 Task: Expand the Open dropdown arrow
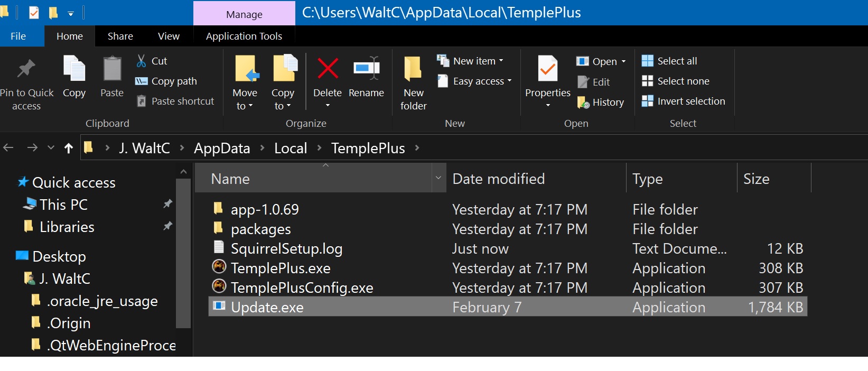tap(623, 61)
